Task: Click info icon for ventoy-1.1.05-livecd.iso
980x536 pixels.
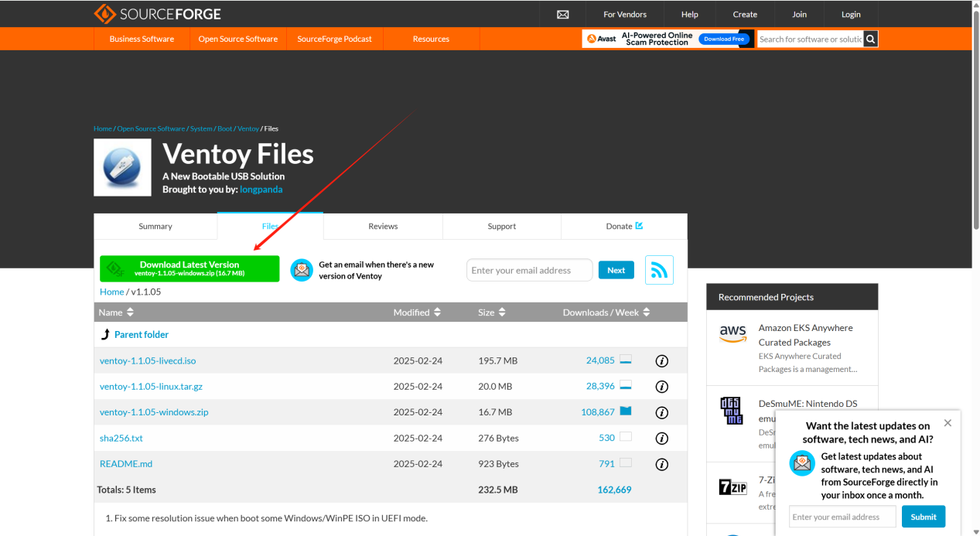Action: click(x=661, y=361)
